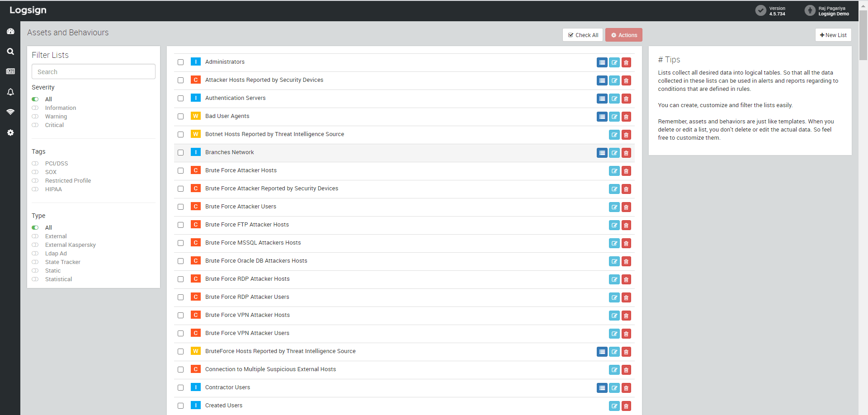
Task: Check the Bad User Agents checkbox
Action: [180, 117]
